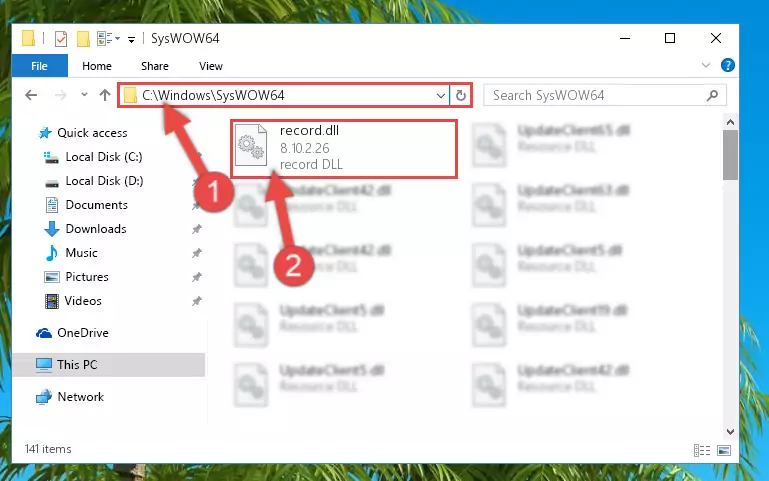Select Quick access in the navigation pane
Screen dimensions: 769x481
pyautogui.click(x=92, y=133)
